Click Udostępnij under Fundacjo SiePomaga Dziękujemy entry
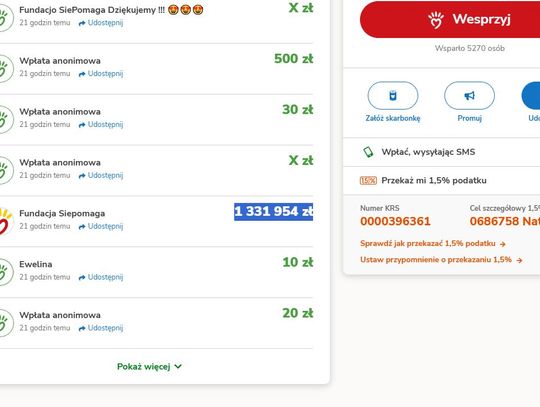Viewport: 540px width, 407px height. point(101,23)
